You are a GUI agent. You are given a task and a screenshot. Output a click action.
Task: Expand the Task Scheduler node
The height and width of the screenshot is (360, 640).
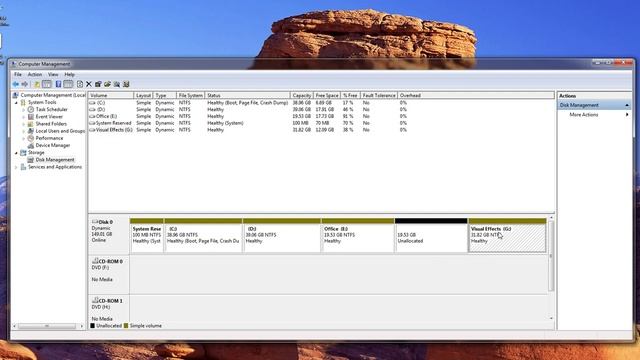pos(24,109)
